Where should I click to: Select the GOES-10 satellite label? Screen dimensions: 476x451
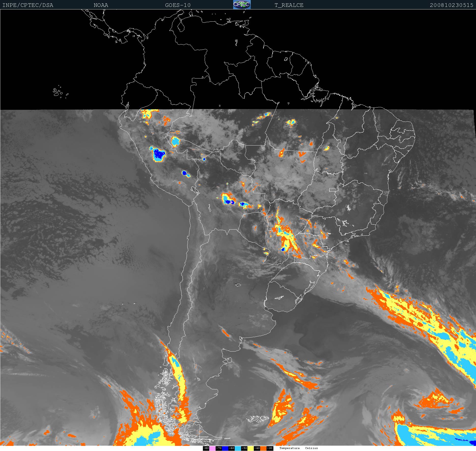[x=178, y=5]
